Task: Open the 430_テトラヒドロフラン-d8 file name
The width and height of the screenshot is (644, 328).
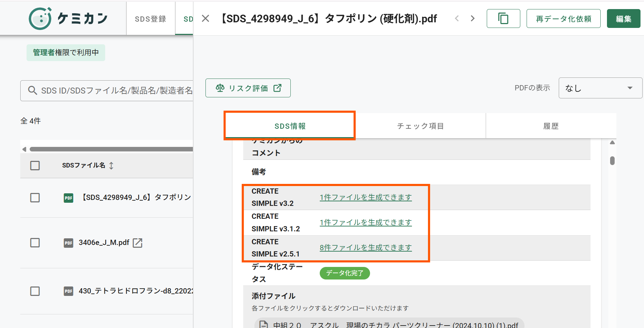Action: tap(136, 291)
